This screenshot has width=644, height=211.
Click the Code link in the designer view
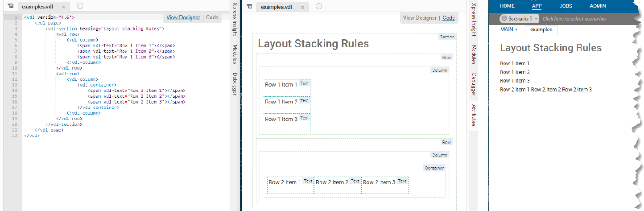[x=449, y=18]
